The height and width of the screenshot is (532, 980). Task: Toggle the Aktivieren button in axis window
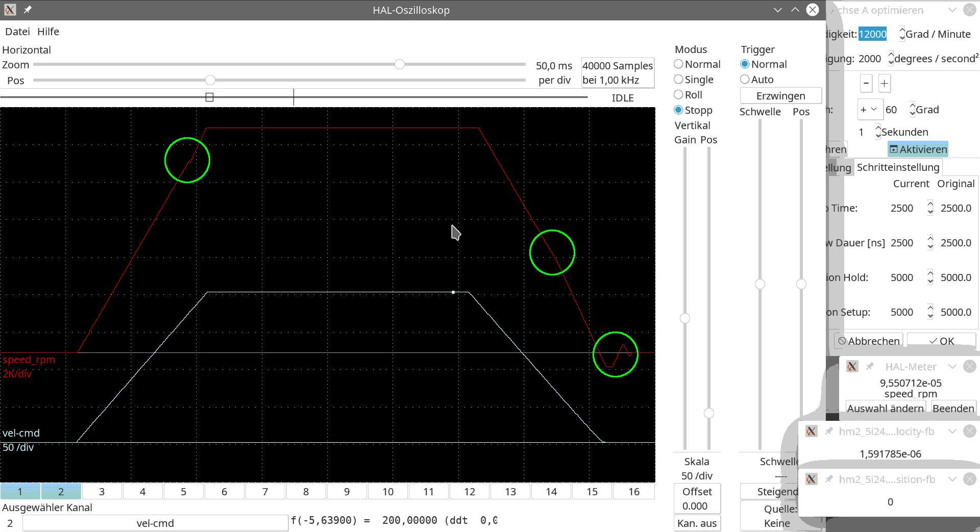point(918,149)
